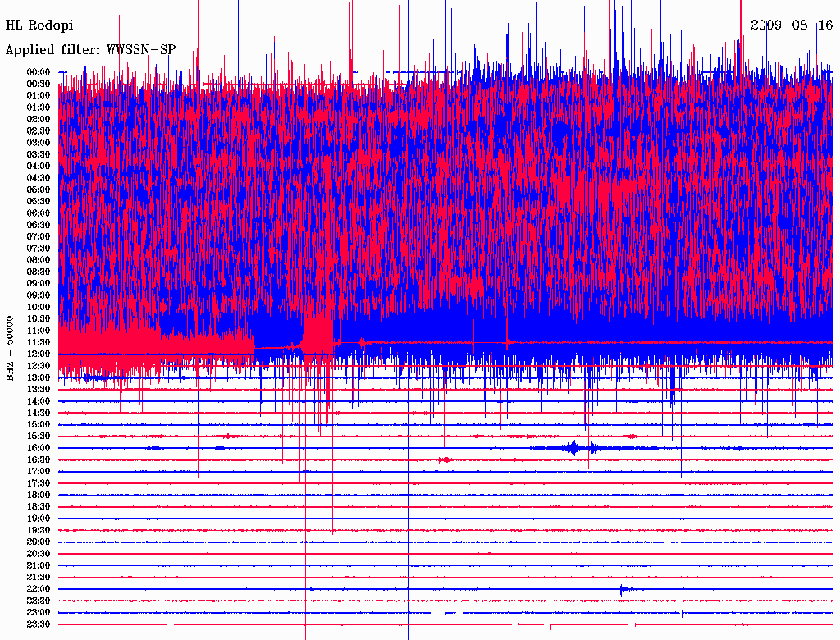Click the small blue event on 22:00 trace
The width and height of the screenshot is (840, 640).
pos(623,589)
